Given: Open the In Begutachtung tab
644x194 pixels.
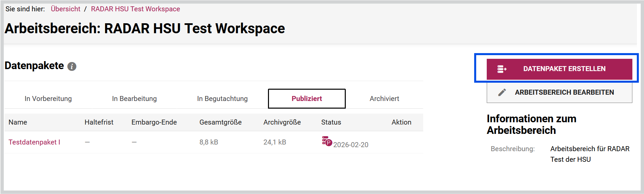Looking at the screenshot, I should [222, 99].
